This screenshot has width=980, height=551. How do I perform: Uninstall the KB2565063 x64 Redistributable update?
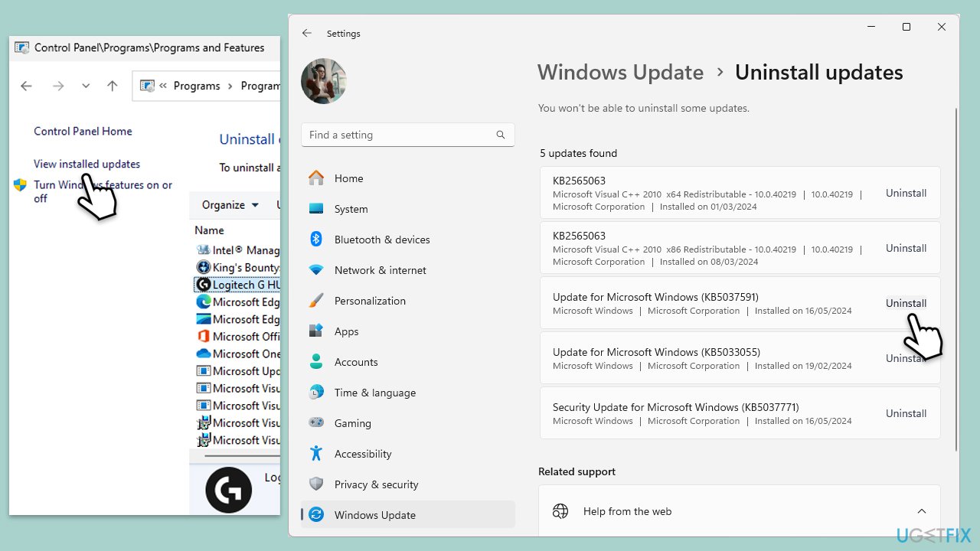[x=906, y=193]
